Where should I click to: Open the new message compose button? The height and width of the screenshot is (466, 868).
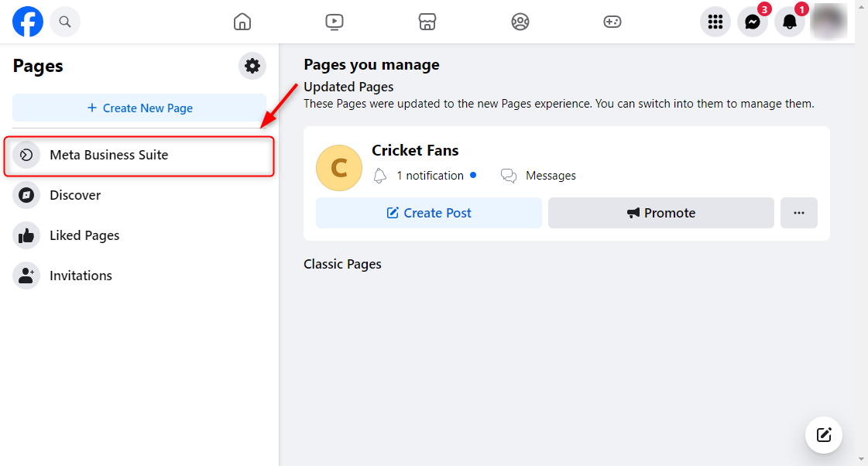pyautogui.click(x=824, y=435)
